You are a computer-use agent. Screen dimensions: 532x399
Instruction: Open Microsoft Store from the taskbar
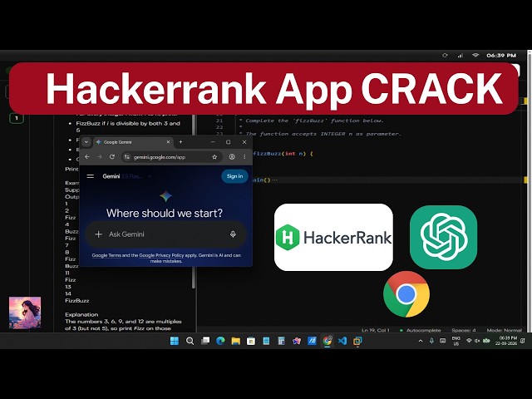(x=251, y=341)
